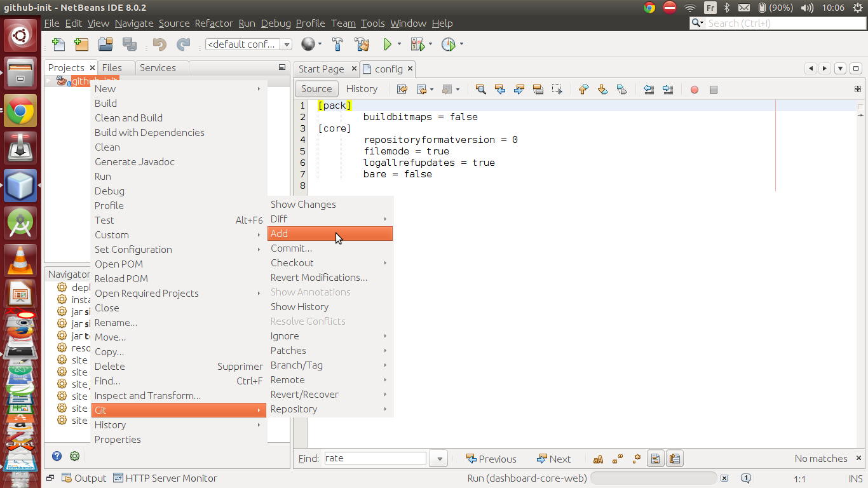This screenshot has height=488, width=868.
Task: Toggle Match Case in the find bar
Action: pos(598,459)
